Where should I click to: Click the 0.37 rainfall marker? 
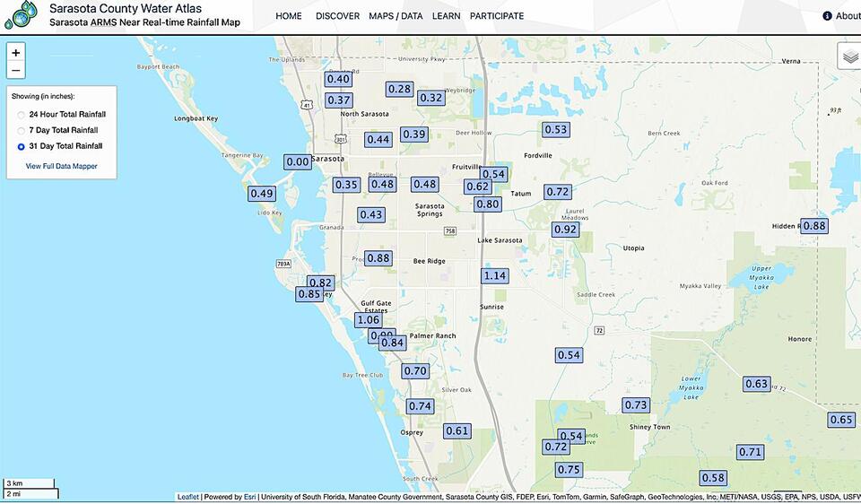point(339,100)
